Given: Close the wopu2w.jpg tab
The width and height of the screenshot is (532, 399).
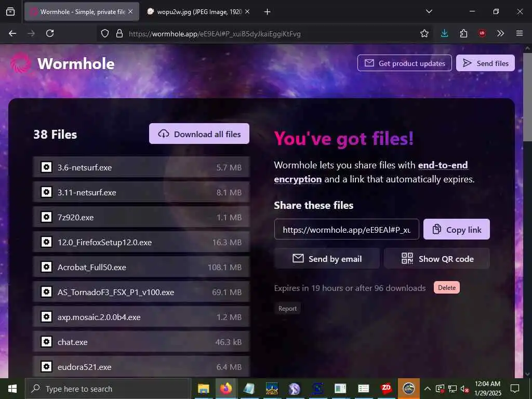Looking at the screenshot, I should [247, 11].
